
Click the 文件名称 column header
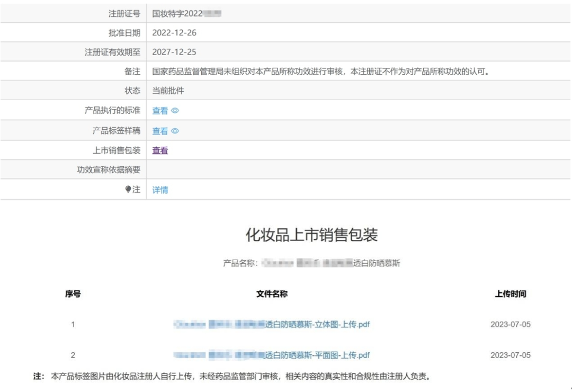coord(271,294)
